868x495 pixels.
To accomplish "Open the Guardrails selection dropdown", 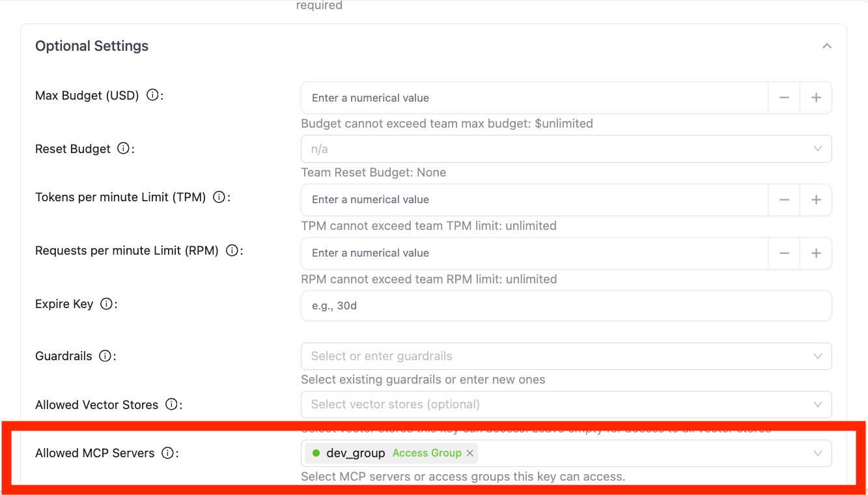I will coord(566,356).
